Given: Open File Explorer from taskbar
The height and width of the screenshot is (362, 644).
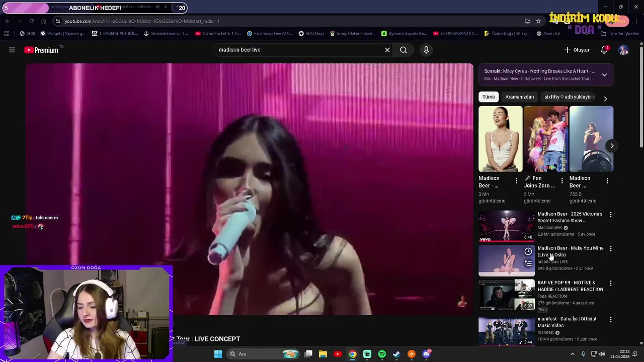Looking at the screenshot, I should [x=323, y=354].
